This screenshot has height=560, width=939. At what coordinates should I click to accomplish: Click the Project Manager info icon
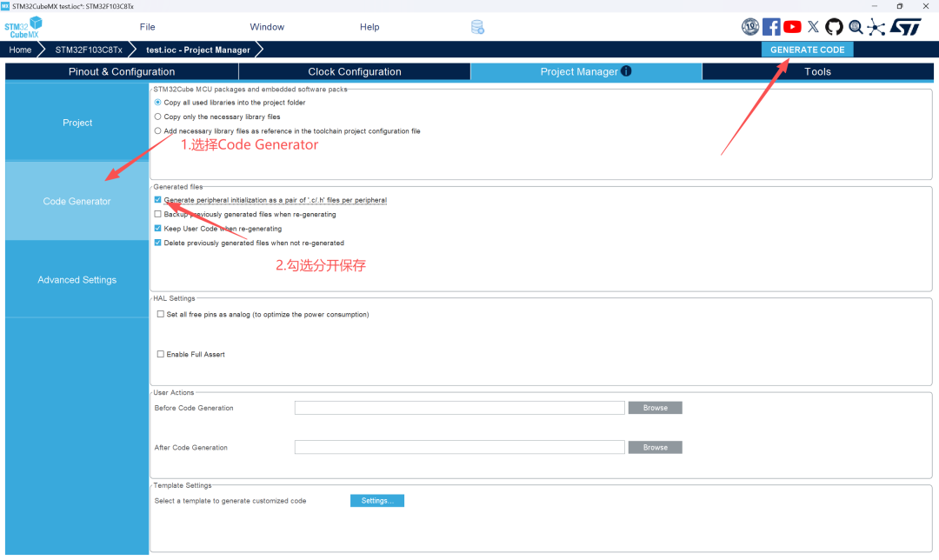(626, 70)
